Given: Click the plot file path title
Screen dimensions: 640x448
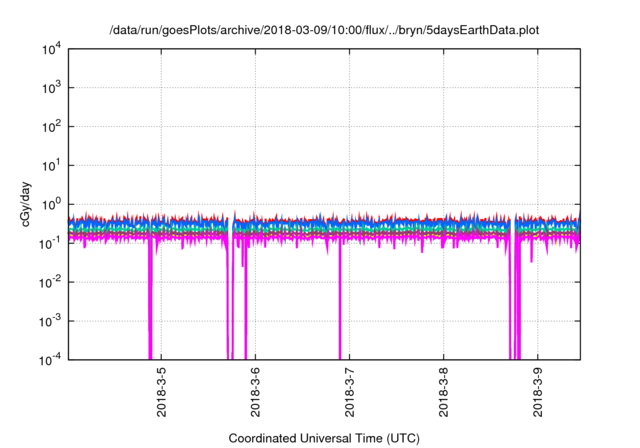Looking at the screenshot, I should (324, 30).
